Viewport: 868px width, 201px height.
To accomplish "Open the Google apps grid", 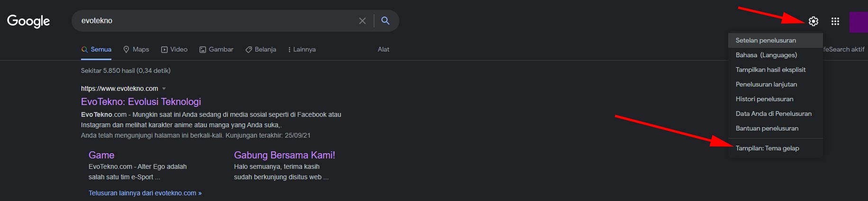I will (x=835, y=21).
